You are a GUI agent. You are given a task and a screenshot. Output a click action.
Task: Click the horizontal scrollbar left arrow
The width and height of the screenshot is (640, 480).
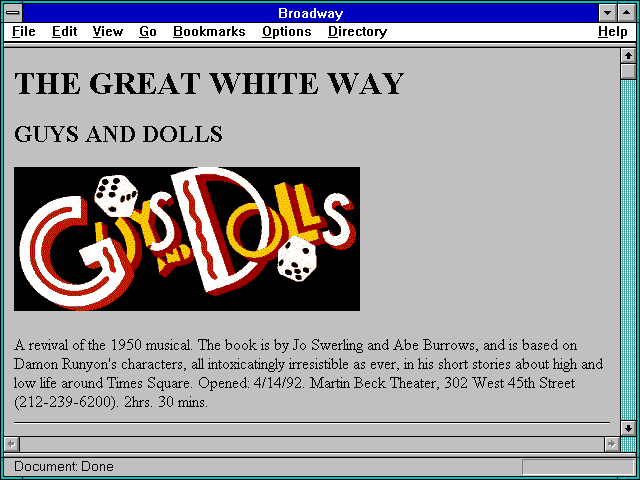pyautogui.click(x=11, y=444)
